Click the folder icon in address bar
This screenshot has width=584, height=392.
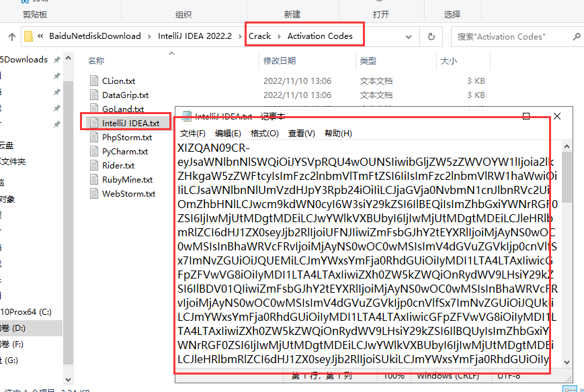28,36
